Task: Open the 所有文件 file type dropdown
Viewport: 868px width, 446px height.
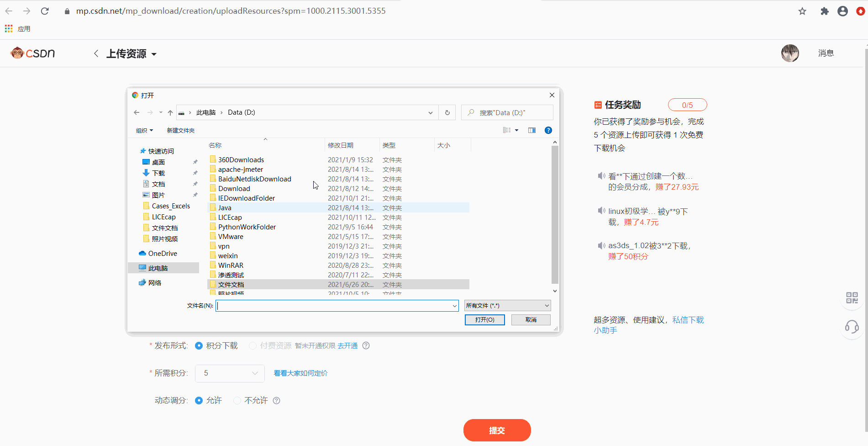Action: [507, 306]
